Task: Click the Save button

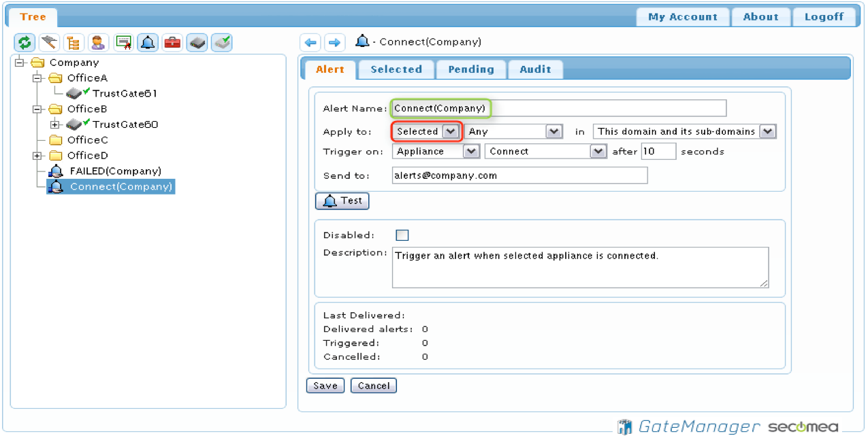Action: point(325,386)
